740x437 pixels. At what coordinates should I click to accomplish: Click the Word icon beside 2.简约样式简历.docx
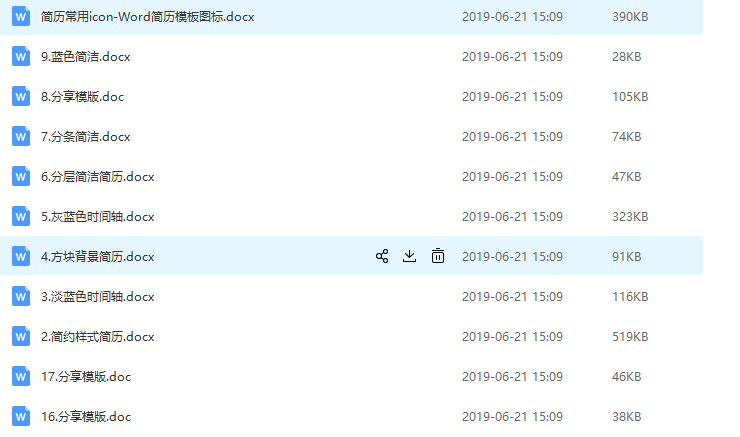pos(21,336)
